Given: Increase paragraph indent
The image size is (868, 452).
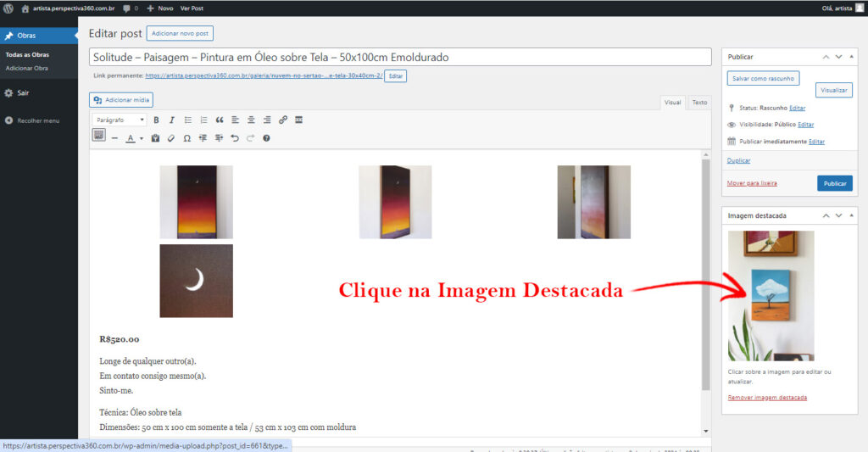Looking at the screenshot, I should pyautogui.click(x=219, y=138).
